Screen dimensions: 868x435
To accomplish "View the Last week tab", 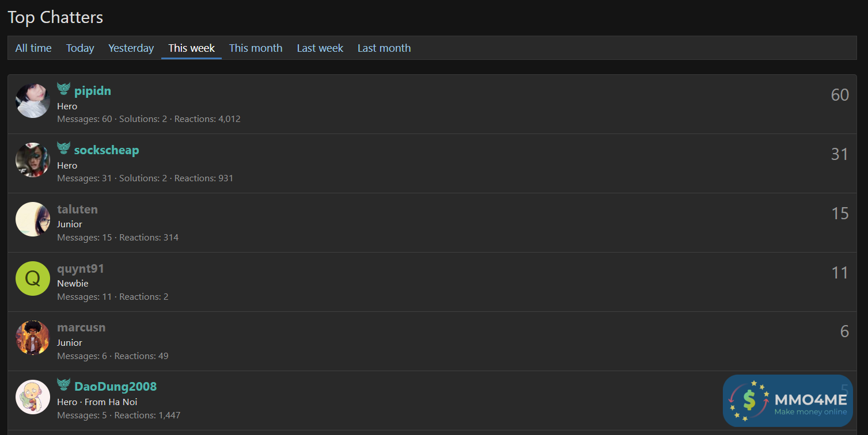I will [x=320, y=48].
